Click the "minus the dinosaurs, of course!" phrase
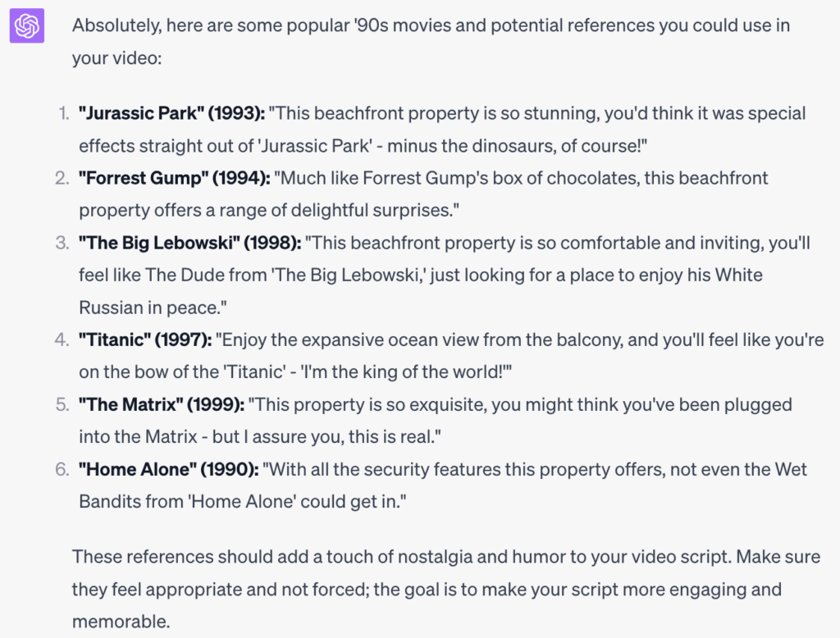The height and width of the screenshot is (638, 840). pos(517,146)
